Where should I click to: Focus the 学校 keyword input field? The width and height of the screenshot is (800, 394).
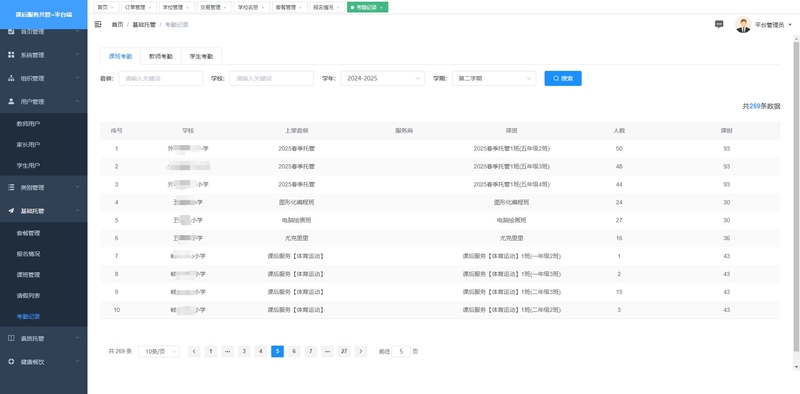[x=271, y=79]
